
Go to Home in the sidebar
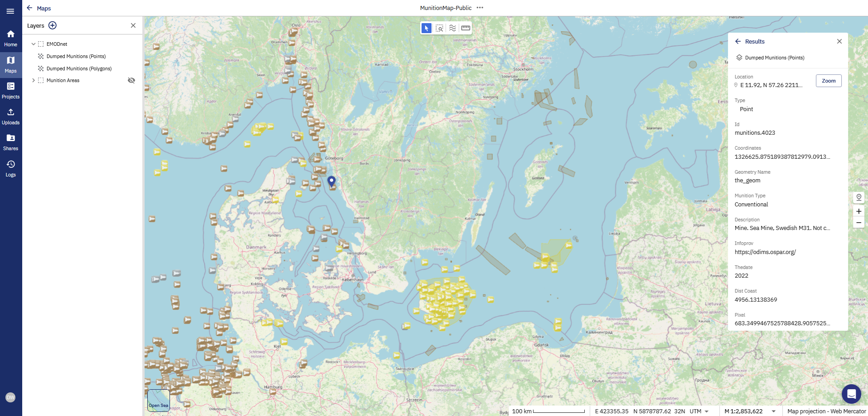(x=11, y=38)
